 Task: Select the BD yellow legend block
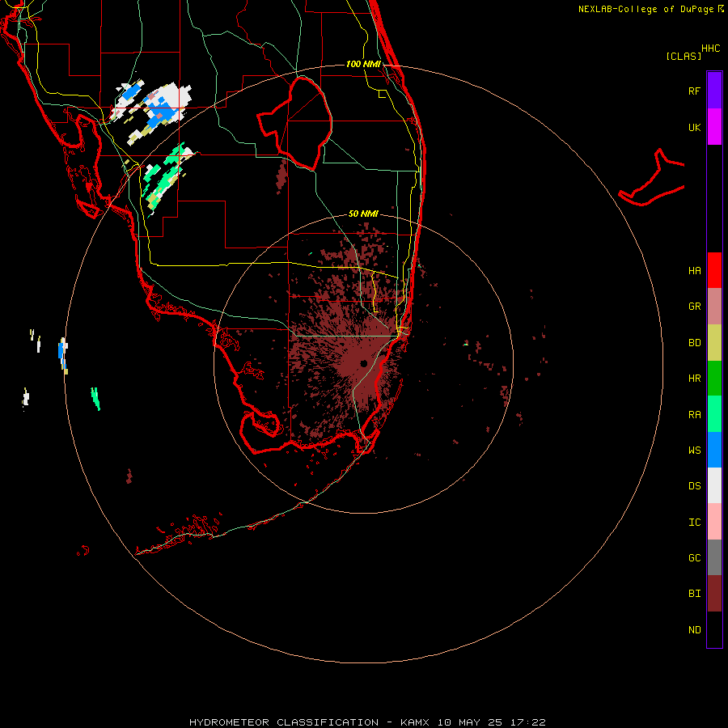714,343
